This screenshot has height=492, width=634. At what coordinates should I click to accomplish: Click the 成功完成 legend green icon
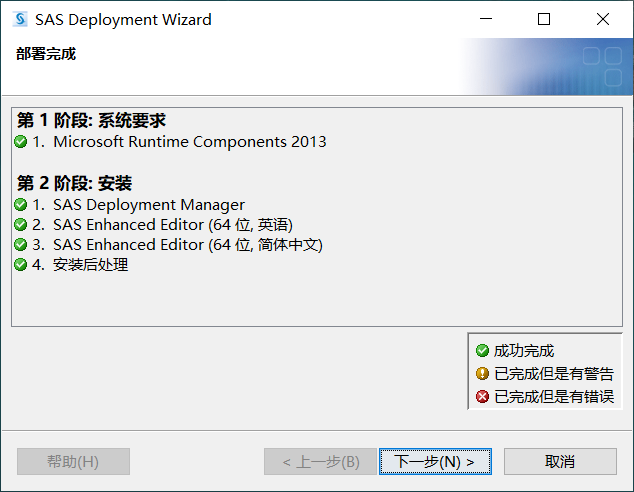(483, 351)
